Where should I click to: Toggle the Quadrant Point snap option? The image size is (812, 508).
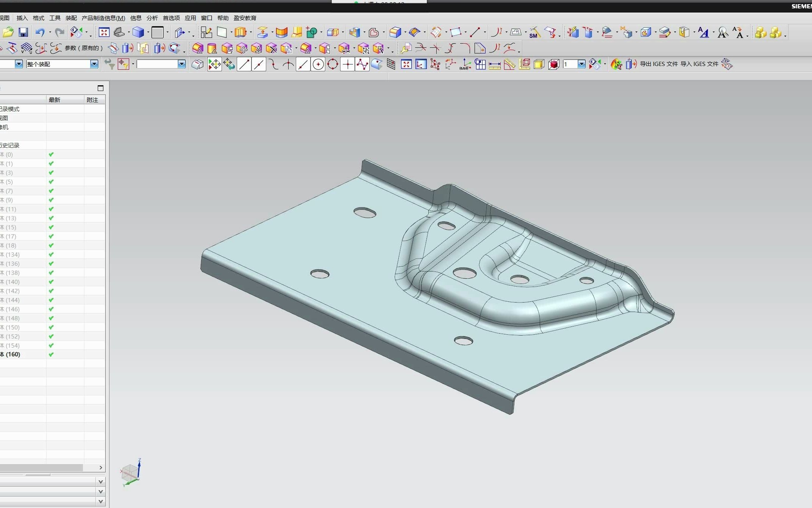point(333,64)
